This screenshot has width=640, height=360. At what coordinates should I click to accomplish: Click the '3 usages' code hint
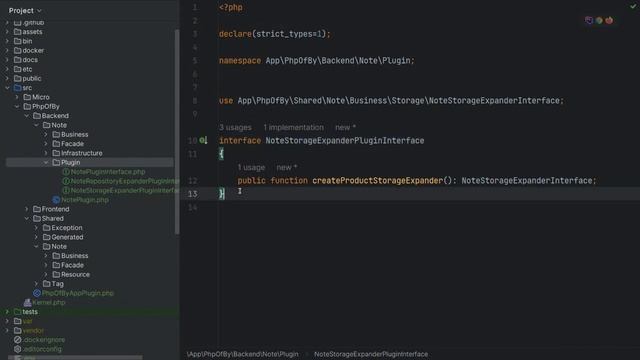pyautogui.click(x=235, y=127)
